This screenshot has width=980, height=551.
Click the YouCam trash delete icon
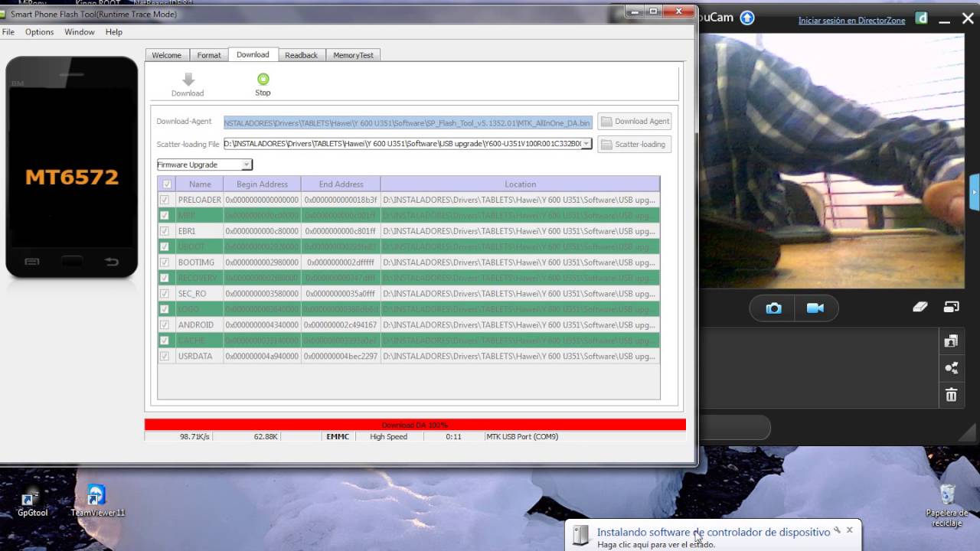click(951, 395)
